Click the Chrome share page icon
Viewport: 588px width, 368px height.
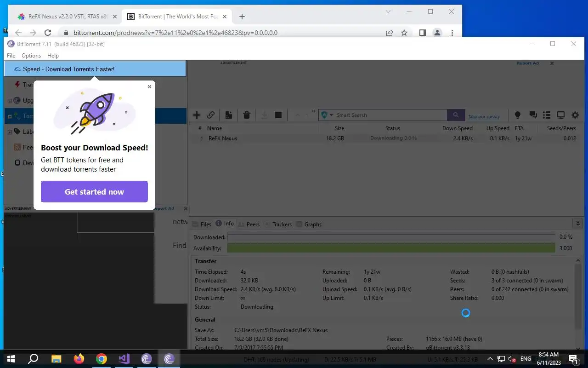click(x=390, y=33)
